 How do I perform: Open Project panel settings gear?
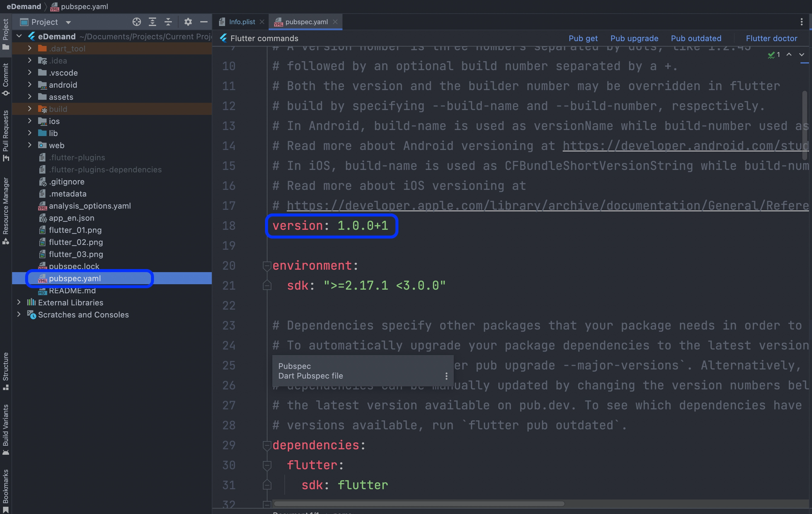[x=188, y=22]
